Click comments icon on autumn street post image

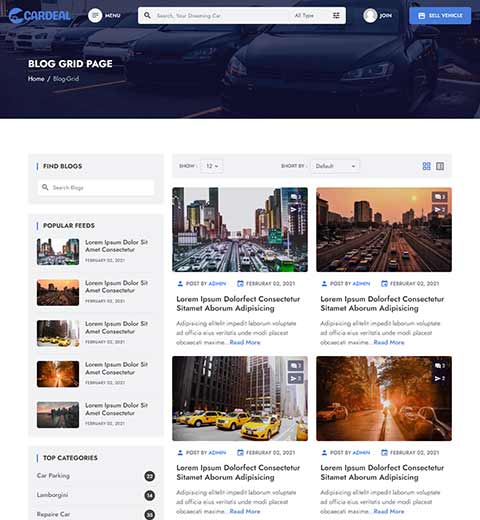pos(440,366)
